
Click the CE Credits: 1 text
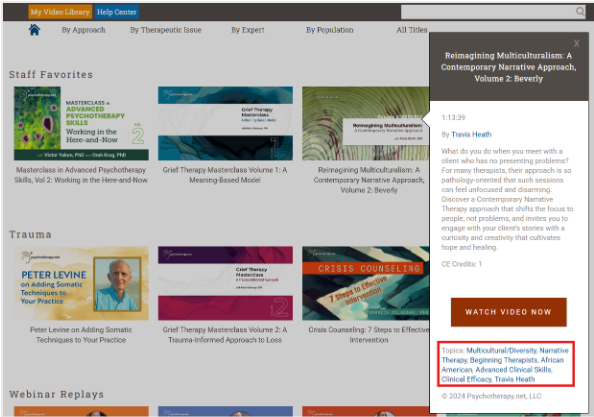(461, 264)
